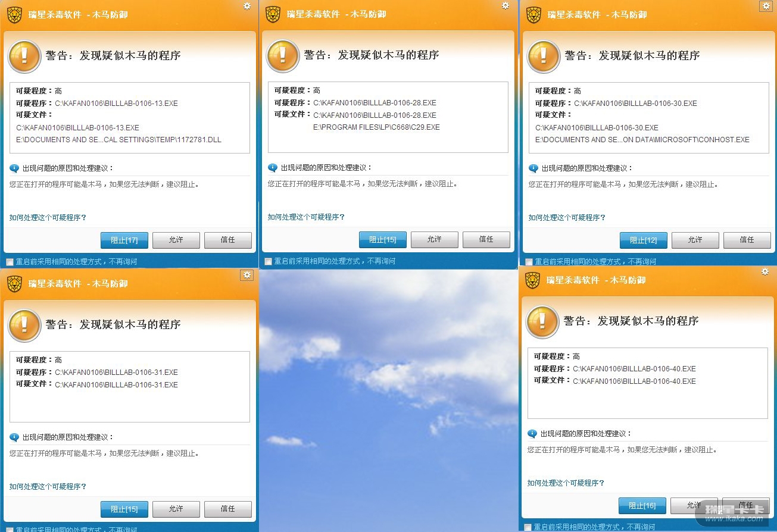This screenshot has width=777, height=532.
Task: Click the warning exclamation icon in the BILLLAB-0106-13 dialog
Action: pyautogui.click(x=24, y=57)
